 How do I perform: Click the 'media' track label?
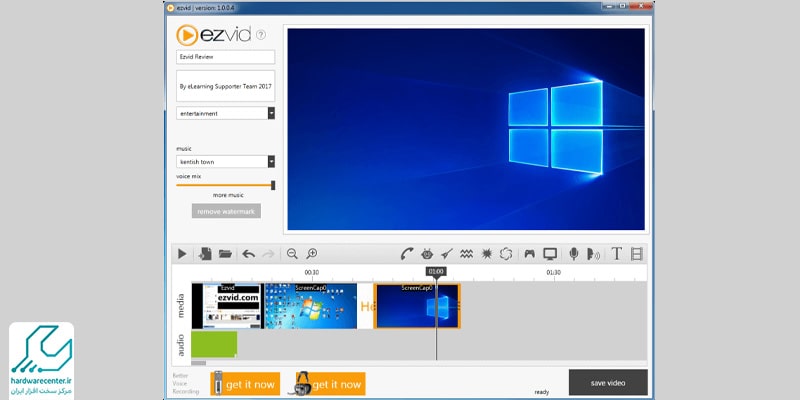(x=181, y=306)
